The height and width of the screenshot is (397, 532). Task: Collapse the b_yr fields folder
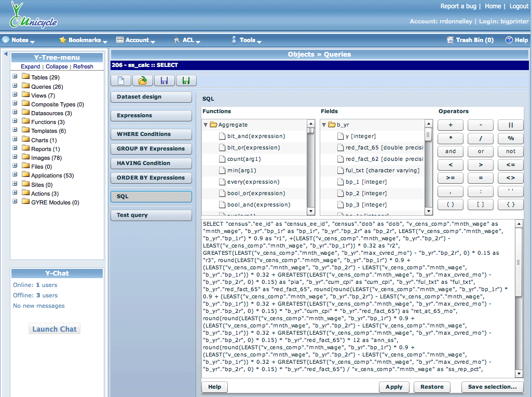[324, 125]
